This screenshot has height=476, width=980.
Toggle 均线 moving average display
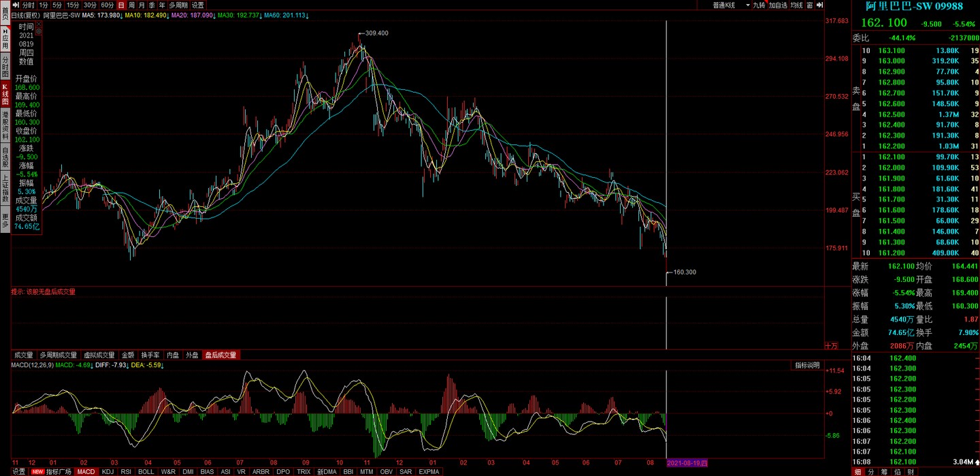(796, 5)
